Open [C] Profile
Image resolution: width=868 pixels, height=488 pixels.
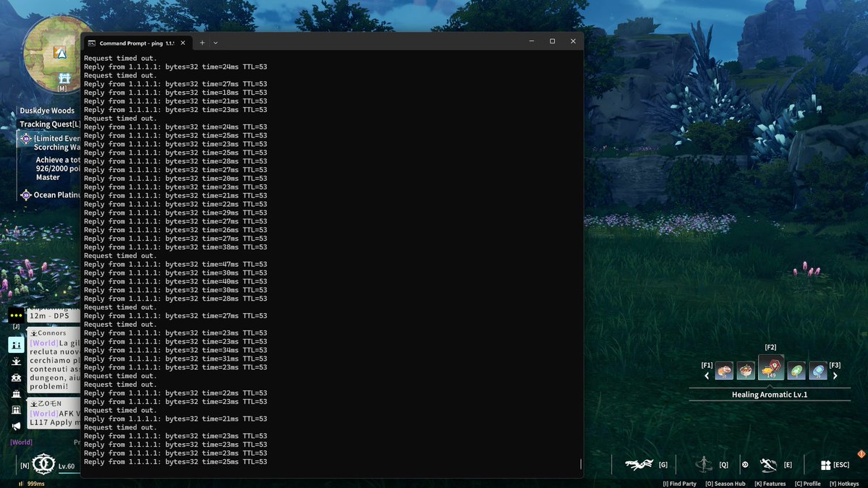click(x=808, y=484)
